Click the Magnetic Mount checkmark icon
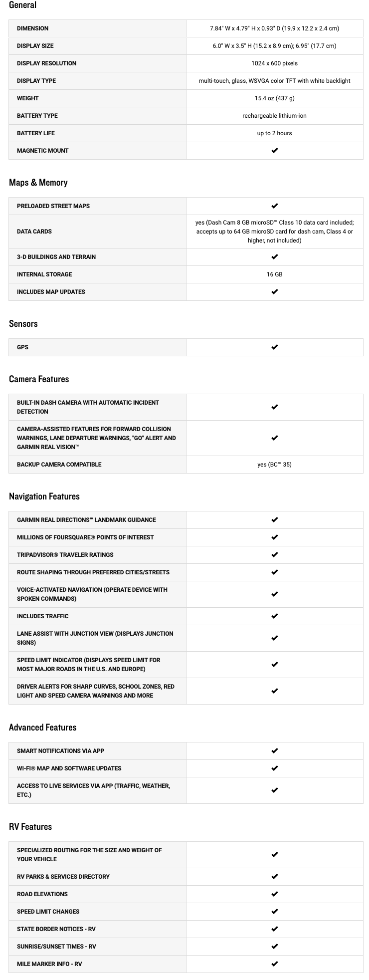 tap(274, 151)
